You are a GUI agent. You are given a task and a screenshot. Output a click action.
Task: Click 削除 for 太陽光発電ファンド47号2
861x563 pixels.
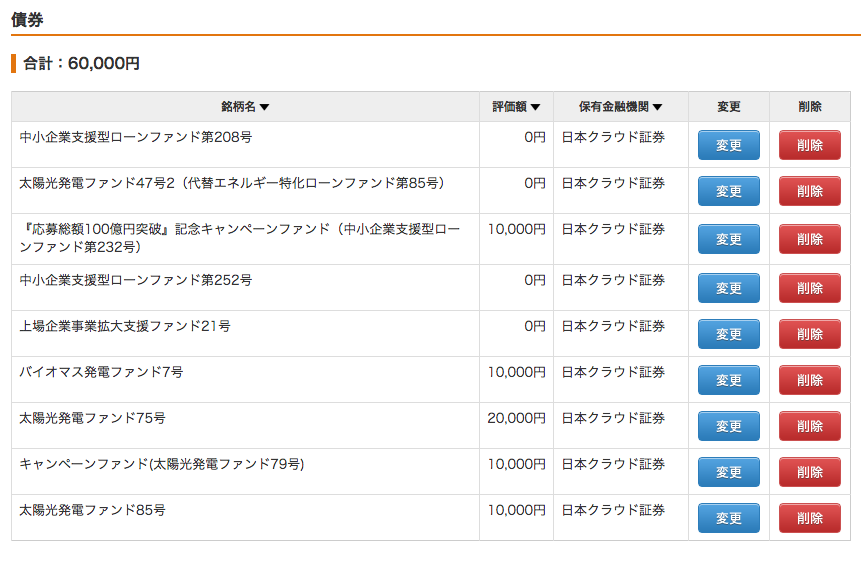(x=810, y=191)
